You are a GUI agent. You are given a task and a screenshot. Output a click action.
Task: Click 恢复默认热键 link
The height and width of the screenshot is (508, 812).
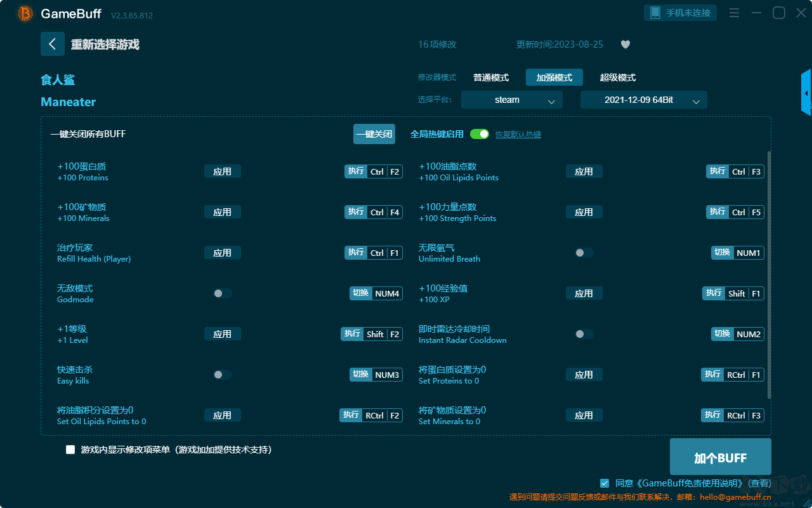coord(518,135)
